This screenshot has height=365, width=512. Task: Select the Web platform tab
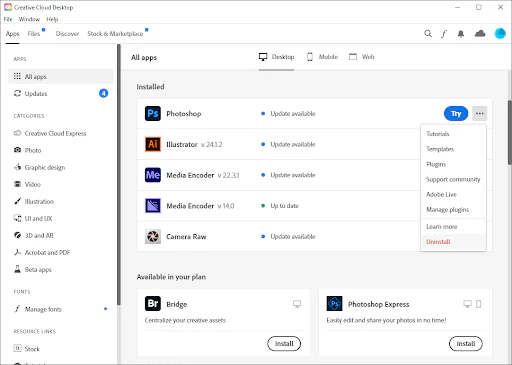tap(362, 57)
